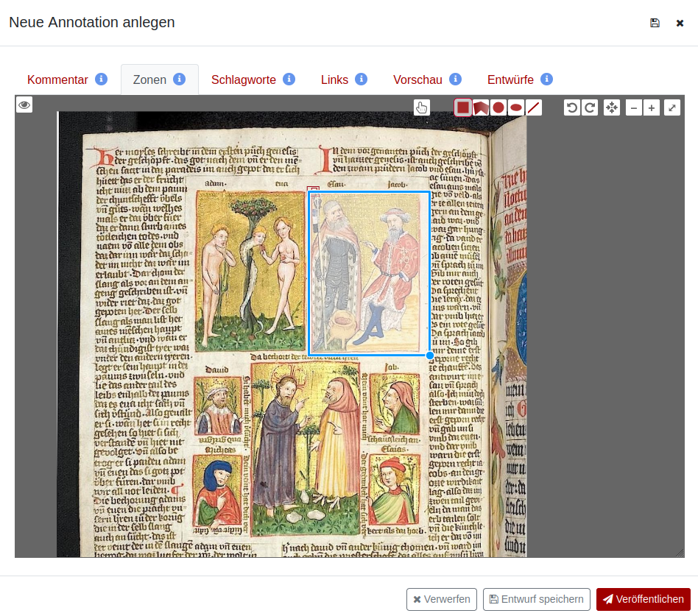
Task: Zoom in with the plus button
Action: pos(652,107)
